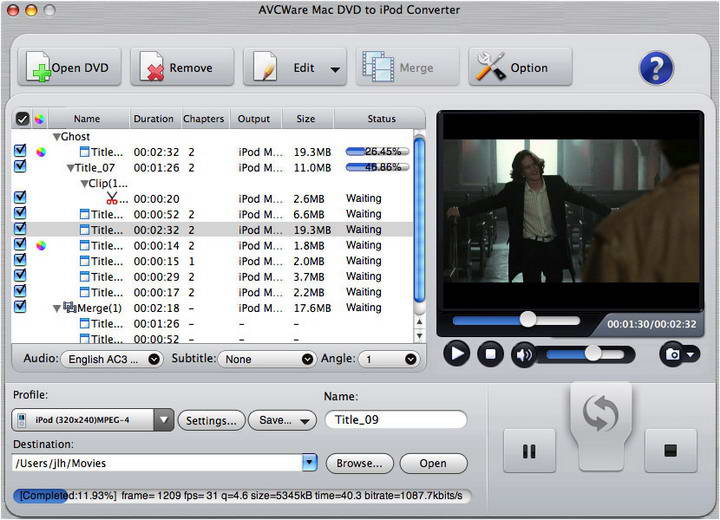The image size is (720, 520).
Task: Pause the conversion
Action: coord(529,451)
